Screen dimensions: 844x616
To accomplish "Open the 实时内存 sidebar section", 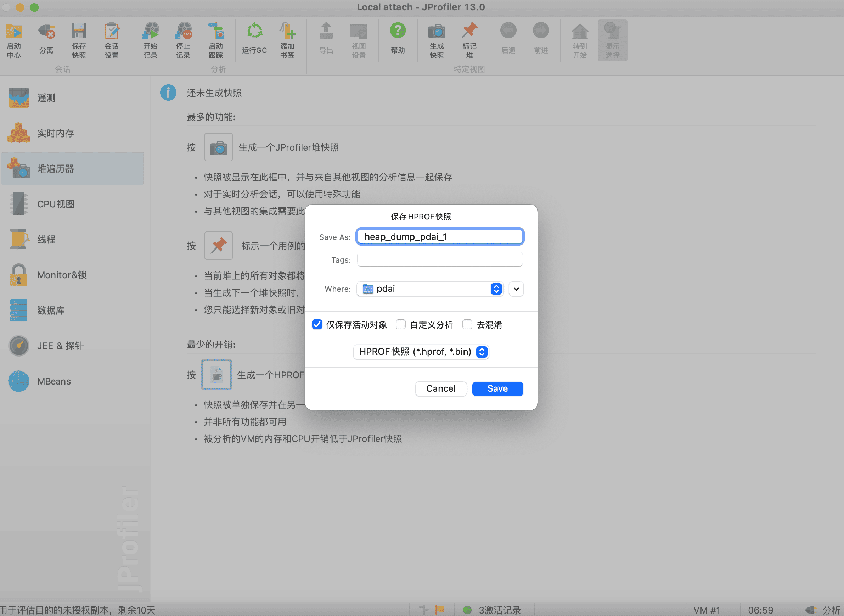I will tap(55, 133).
